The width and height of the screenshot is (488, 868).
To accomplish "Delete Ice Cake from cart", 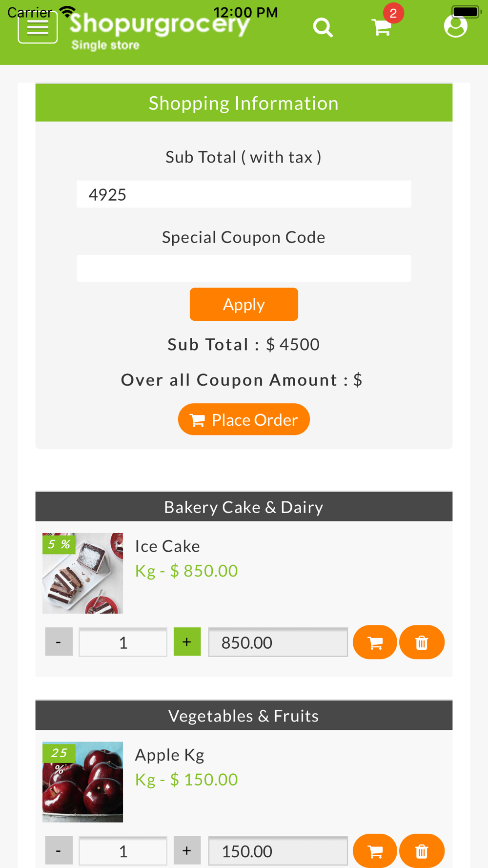I will coord(422,642).
